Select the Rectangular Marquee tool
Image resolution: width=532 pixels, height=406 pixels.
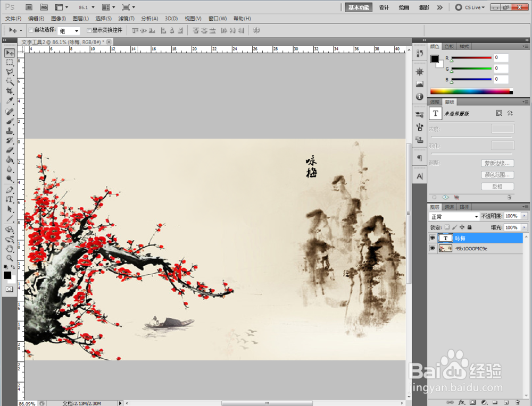pyautogui.click(x=10, y=62)
